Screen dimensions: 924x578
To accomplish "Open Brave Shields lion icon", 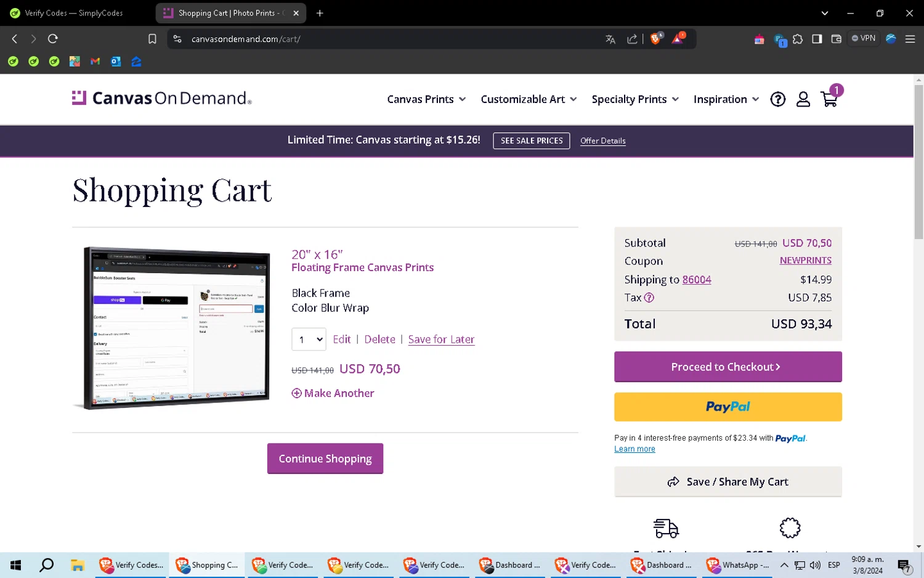I will point(656,39).
